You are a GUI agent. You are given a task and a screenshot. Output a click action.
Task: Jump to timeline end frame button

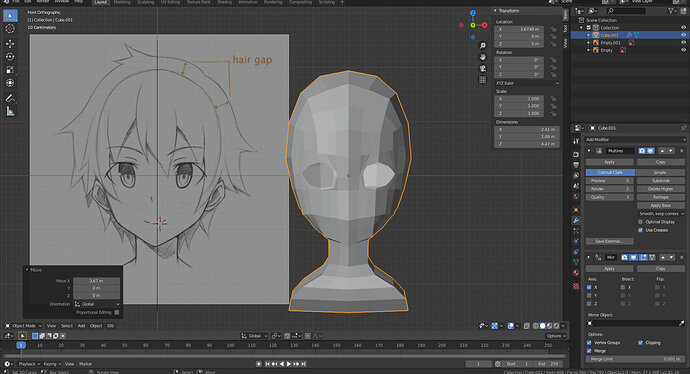tap(303, 364)
